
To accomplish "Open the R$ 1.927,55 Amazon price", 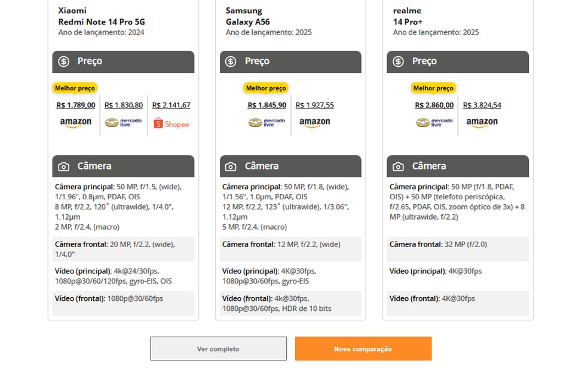I will [314, 105].
